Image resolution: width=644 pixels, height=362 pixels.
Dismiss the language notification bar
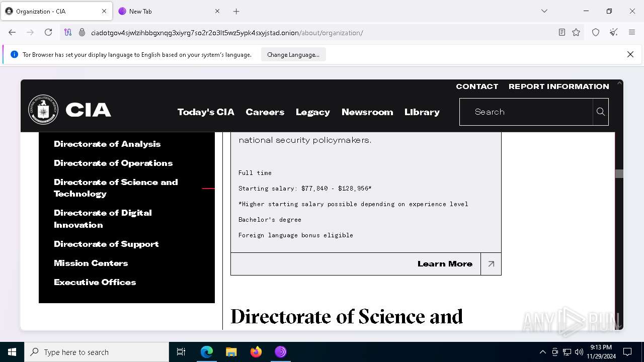tap(630, 54)
